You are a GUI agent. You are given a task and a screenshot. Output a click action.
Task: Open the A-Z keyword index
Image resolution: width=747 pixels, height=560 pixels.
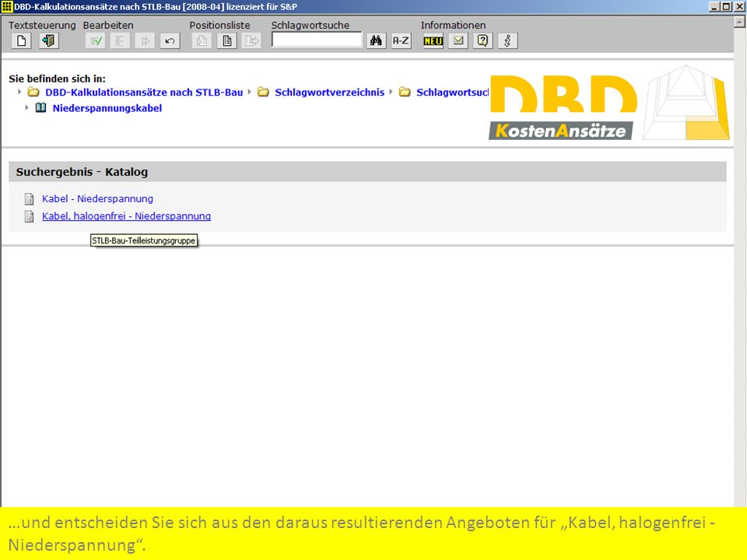click(401, 41)
